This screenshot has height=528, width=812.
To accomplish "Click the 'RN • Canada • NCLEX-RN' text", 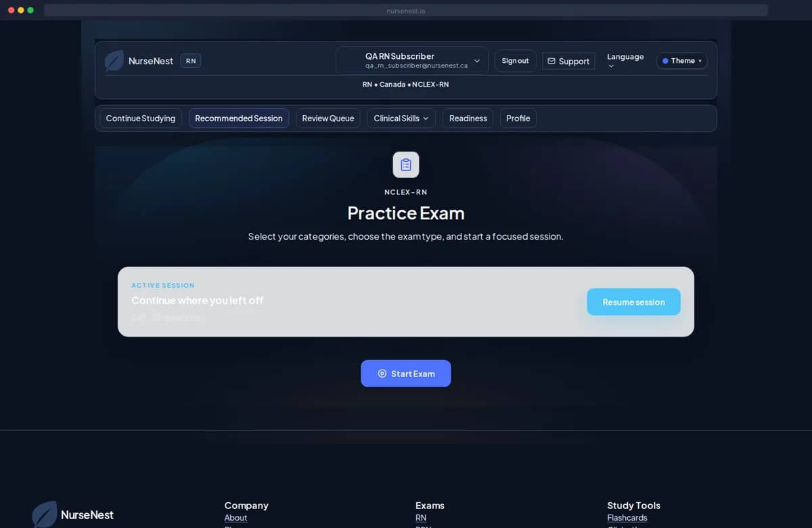I will 405,85.
